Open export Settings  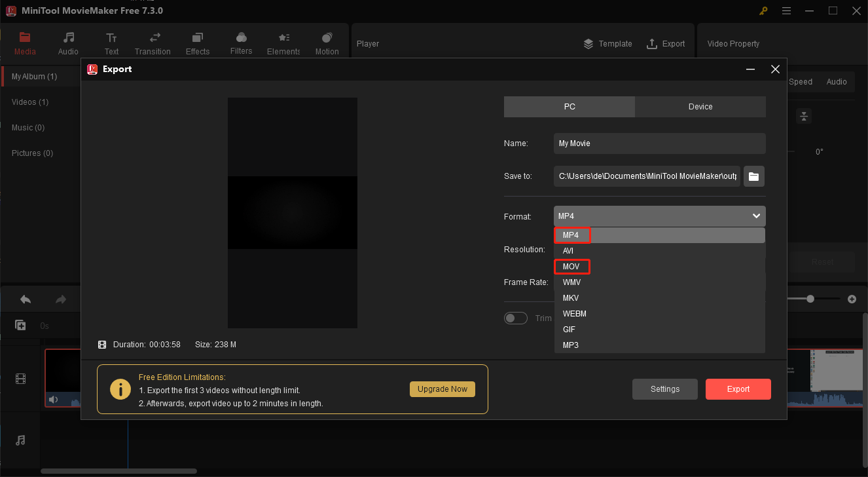pyautogui.click(x=665, y=389)
